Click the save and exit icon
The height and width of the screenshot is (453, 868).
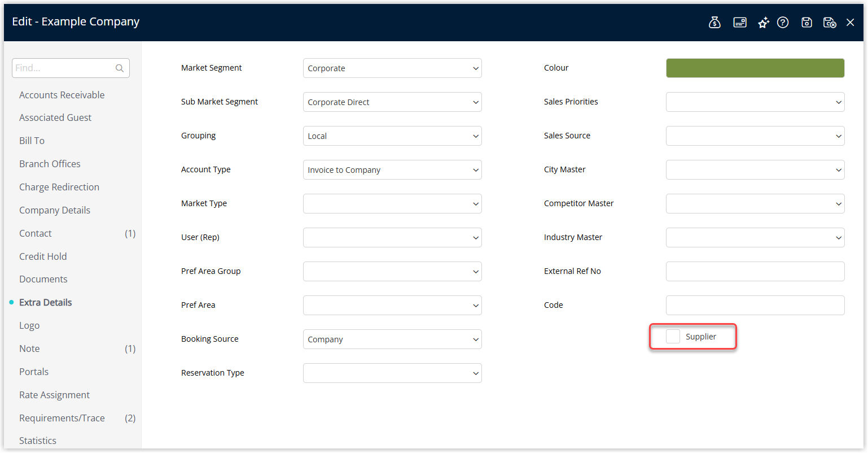tap(830, 23)
